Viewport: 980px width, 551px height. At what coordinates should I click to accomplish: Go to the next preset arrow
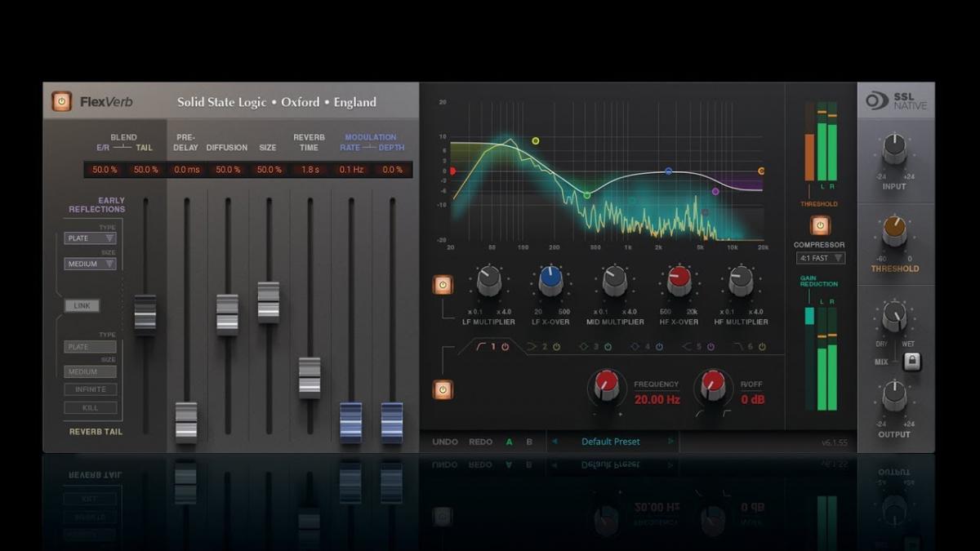click(x=671, y=442)
